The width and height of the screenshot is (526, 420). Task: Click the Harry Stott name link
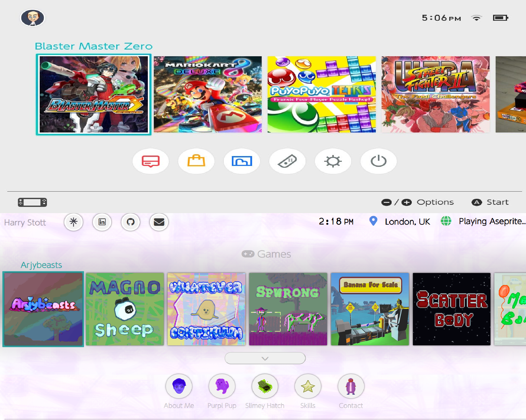[25, 222]
